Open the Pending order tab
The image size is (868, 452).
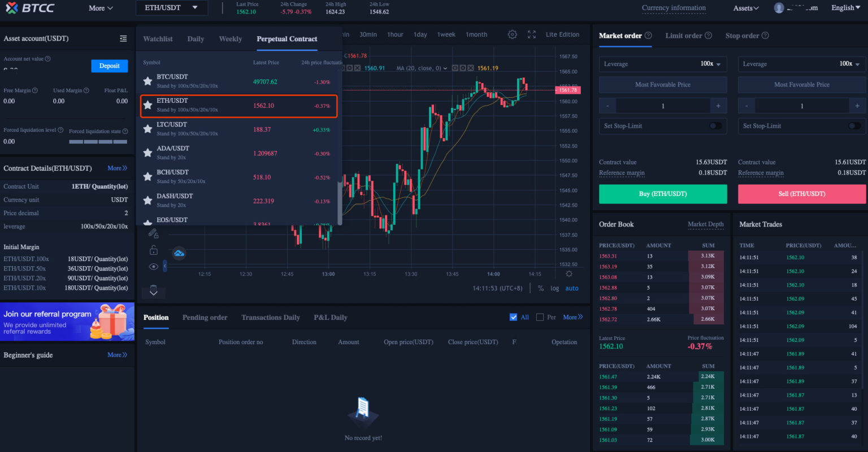point(205,317)
